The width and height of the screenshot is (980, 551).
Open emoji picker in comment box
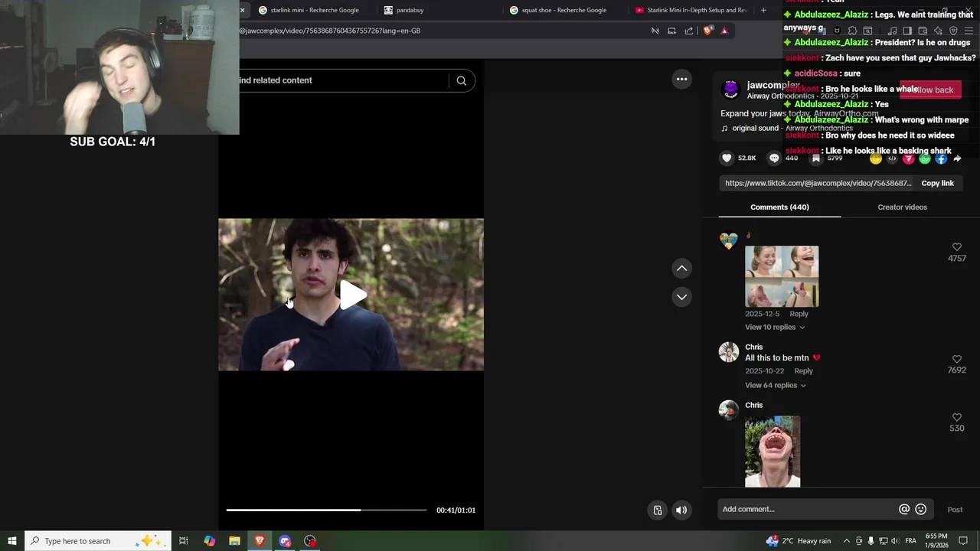pyautogui.click(x=921, y=509)
